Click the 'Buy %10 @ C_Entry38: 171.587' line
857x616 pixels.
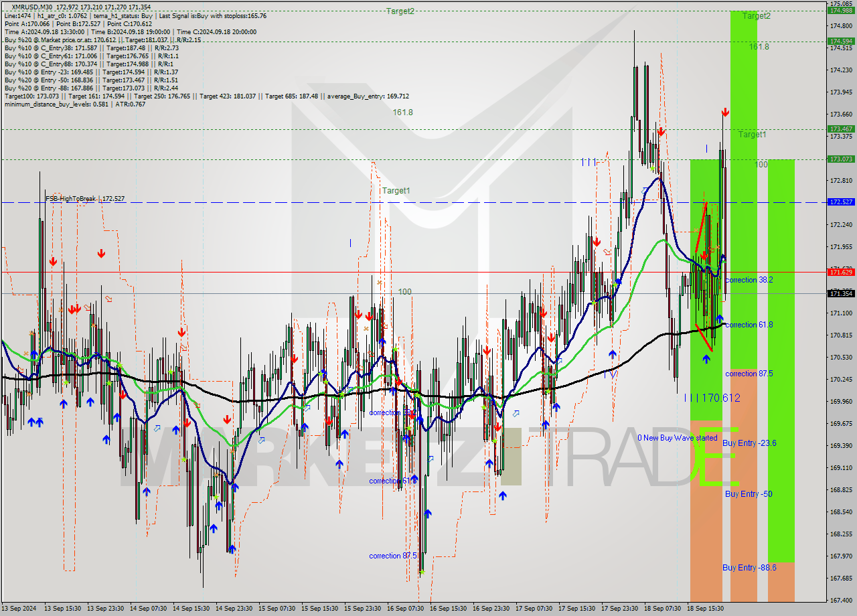coord(90,48)
